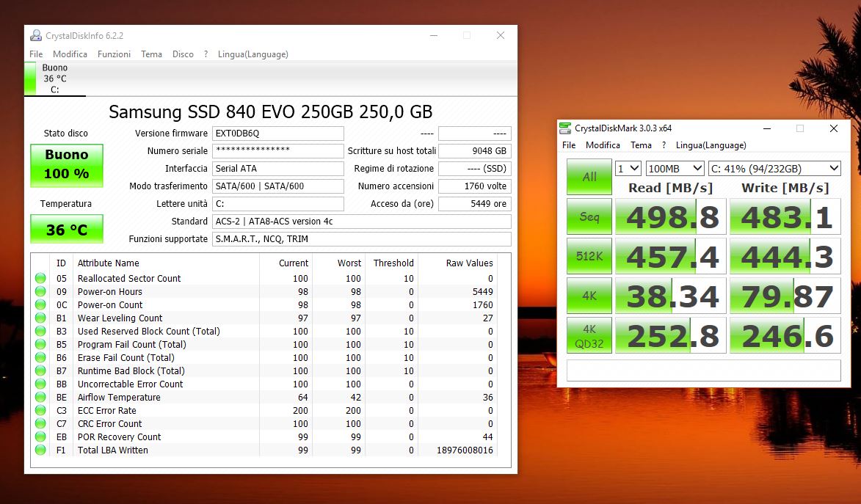
Task: Click the 1760 volte power-on count field
Action: 475,186
